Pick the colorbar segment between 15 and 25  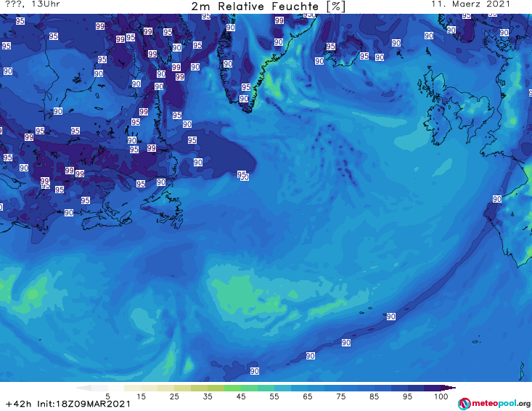[157, 388]
